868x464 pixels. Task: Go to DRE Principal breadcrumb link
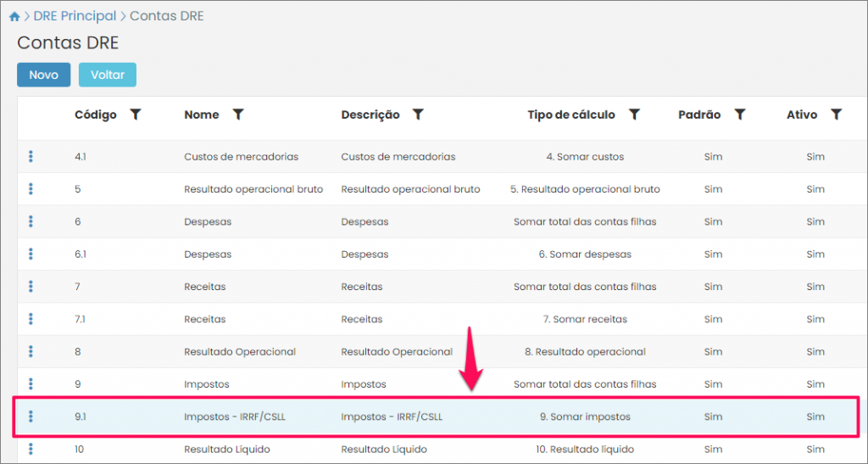tap(75, 16)
